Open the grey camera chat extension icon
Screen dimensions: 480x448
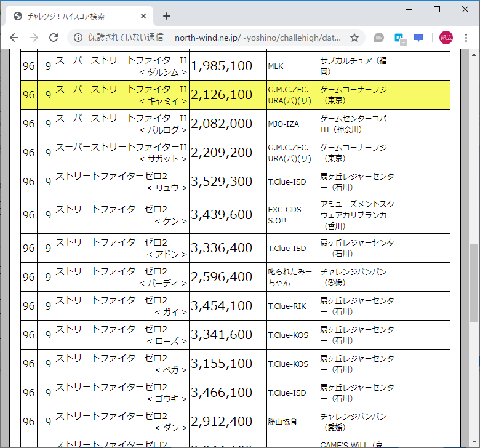[x=378, y=38]
